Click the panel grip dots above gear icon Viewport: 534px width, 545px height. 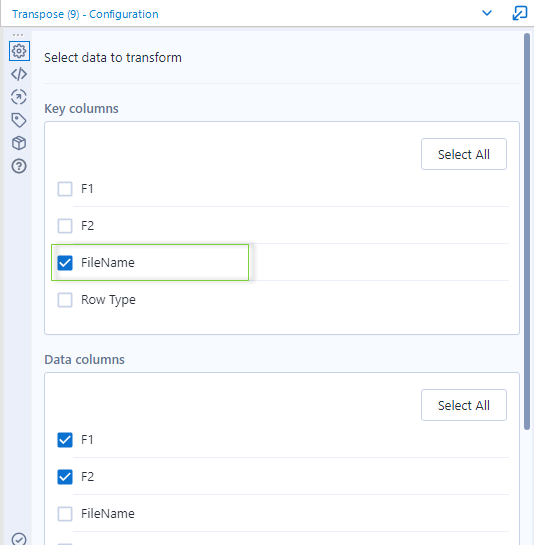click(x=18, y=35)
